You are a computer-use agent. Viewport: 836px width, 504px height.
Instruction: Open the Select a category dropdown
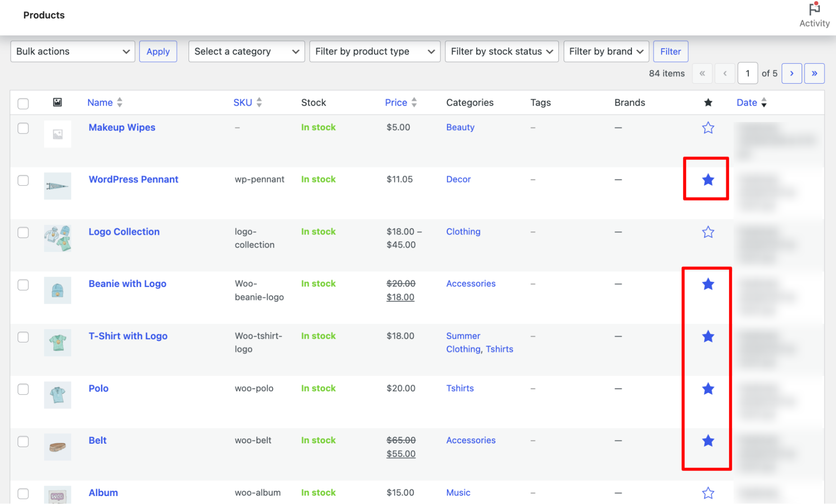246,51
